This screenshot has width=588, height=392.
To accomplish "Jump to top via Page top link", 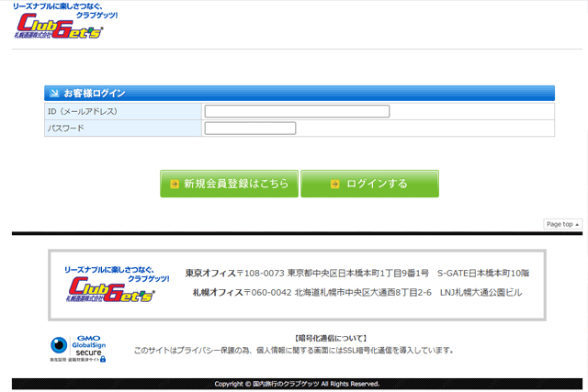I will 560,224.
